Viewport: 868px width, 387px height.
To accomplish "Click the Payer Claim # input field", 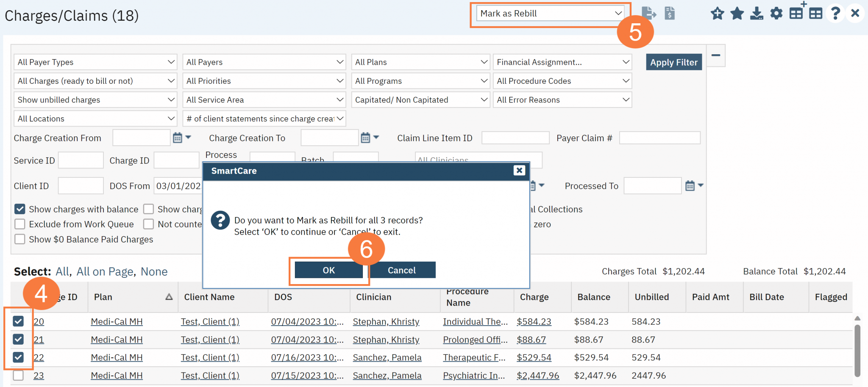I will (659, 138).
